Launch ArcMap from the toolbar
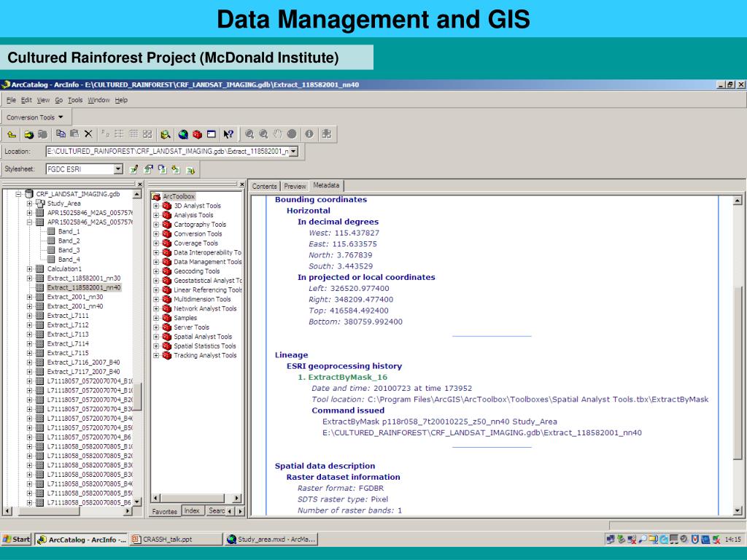The image size is (747, 560). [183, 134]
